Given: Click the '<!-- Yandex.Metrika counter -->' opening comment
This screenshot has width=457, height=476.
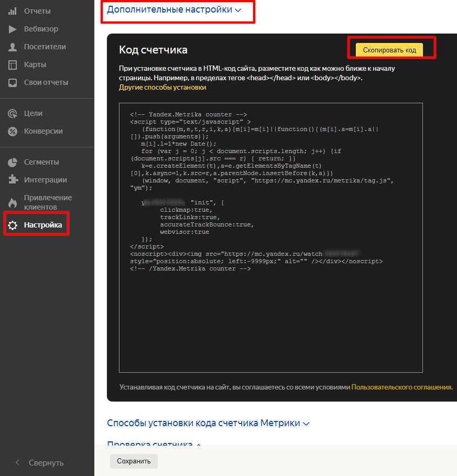Looking at the screenshot, I should point(189,114).
